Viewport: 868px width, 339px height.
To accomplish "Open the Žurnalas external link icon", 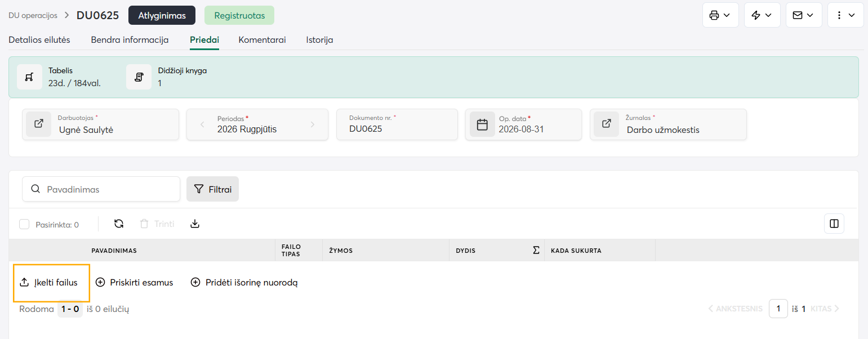I will pyautogui.click(x=607, y=124).
